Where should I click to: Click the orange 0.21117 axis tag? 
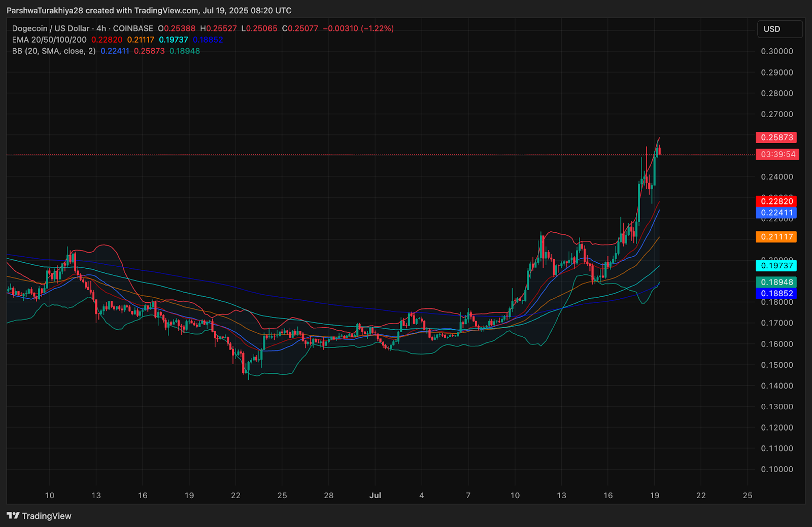pyautogui.click(x=776, y=237)
